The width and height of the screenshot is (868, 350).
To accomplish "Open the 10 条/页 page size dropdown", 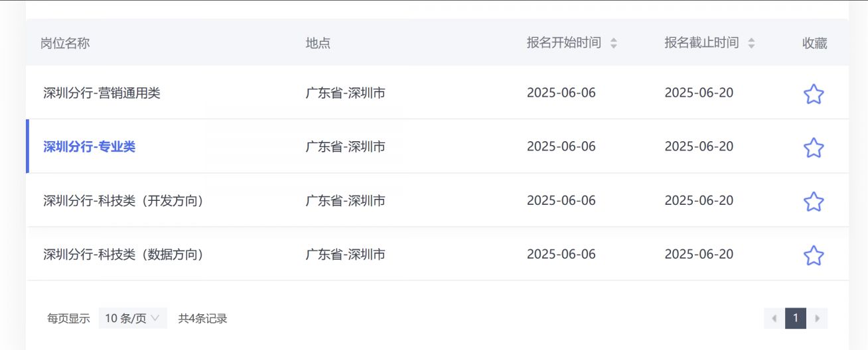I will point(133,318).
